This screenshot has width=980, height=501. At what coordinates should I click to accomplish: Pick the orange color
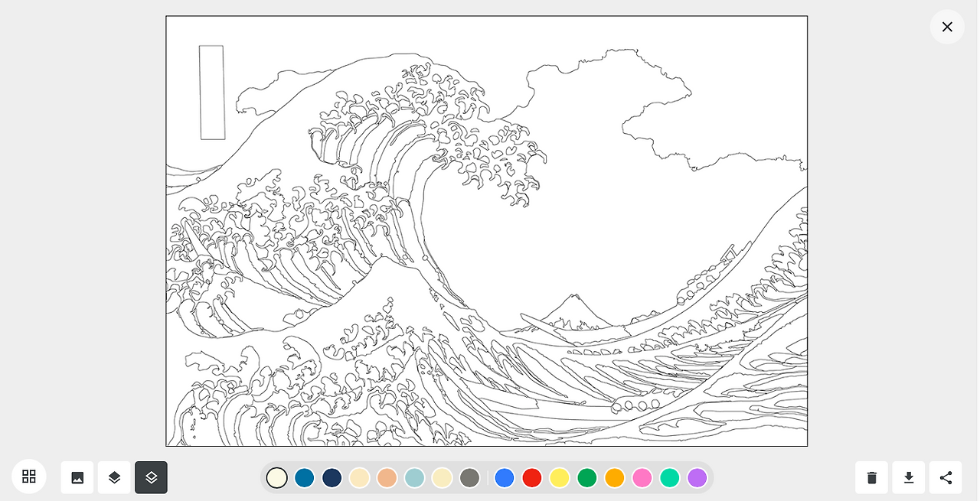(615, 477)
